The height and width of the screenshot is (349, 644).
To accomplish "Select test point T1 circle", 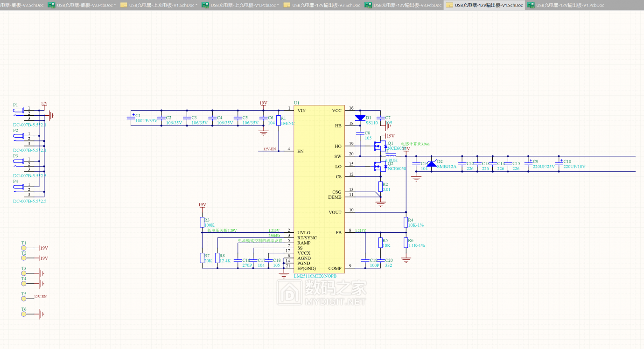I will 24,248.
